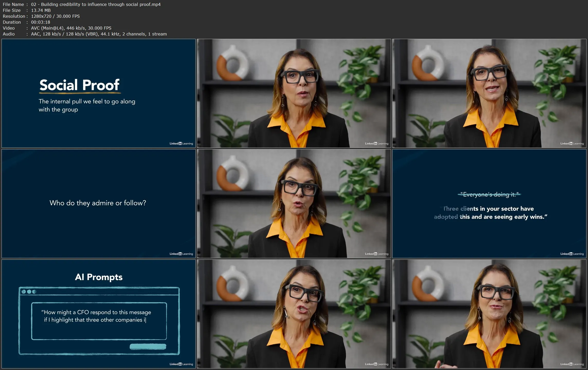Click LinkedIn Learning logo in bottom-right frame
Viewport: 588px width, 370px height.
[x=572, y=364]
